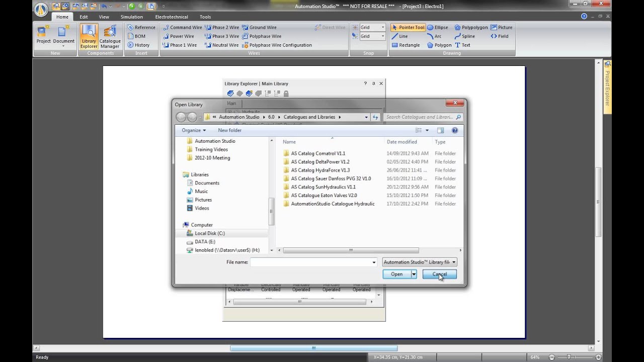Screen dimensions: 644x362
Task: Select AS Catalog HydraForce V1.3 folder
Action: tap(320, 170)
